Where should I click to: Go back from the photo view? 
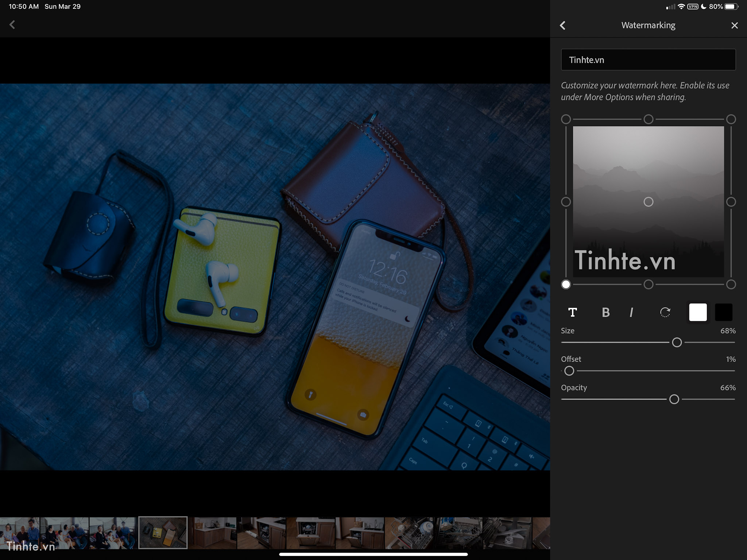[12, 25]
